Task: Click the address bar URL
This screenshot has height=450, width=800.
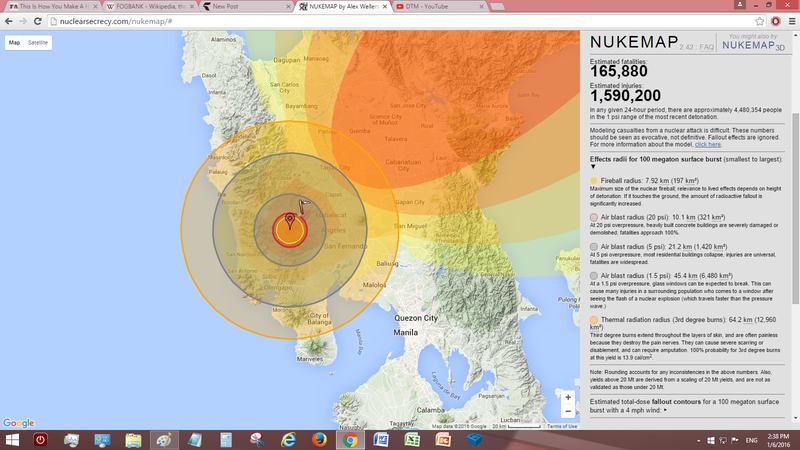Action: 116,21
